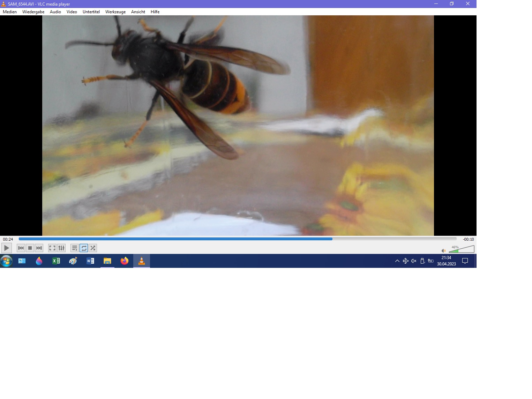Screen dimensions: 532x399
Task: Click USB safely remove tray icon
Action: (422, 261)
